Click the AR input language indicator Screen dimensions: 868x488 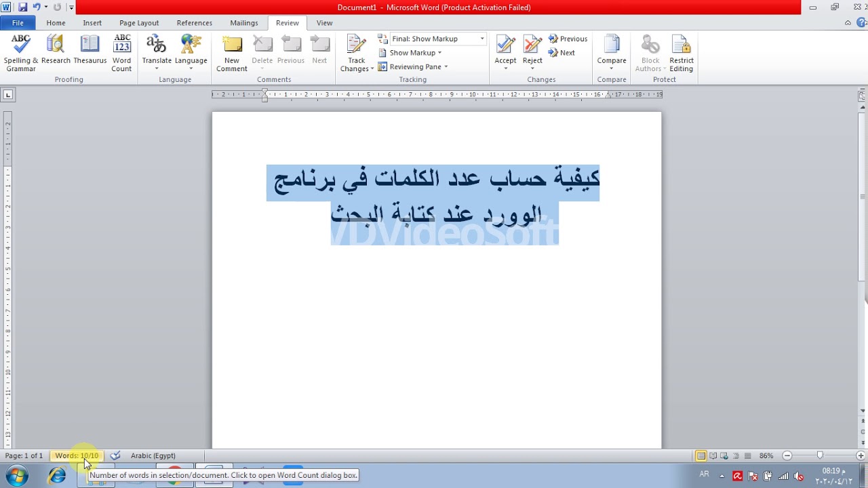704,474
